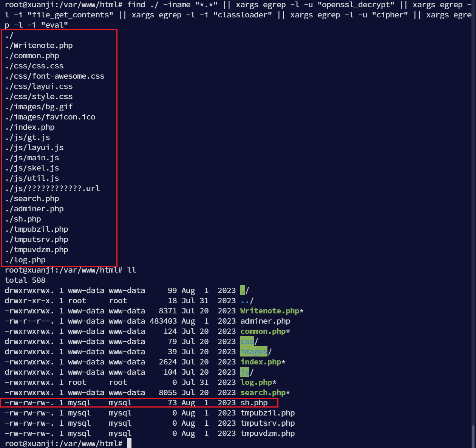Select ./tmpubzil.php in the find output

click(x=37, y=229)
